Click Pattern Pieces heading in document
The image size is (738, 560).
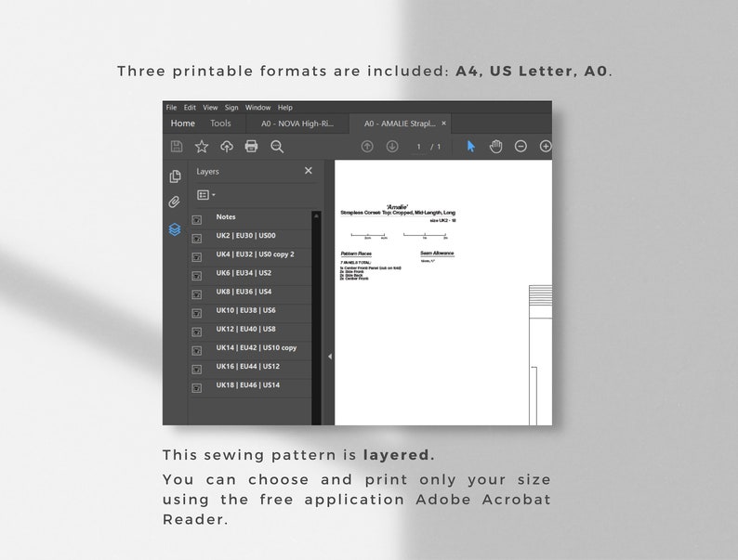(356, 254)
